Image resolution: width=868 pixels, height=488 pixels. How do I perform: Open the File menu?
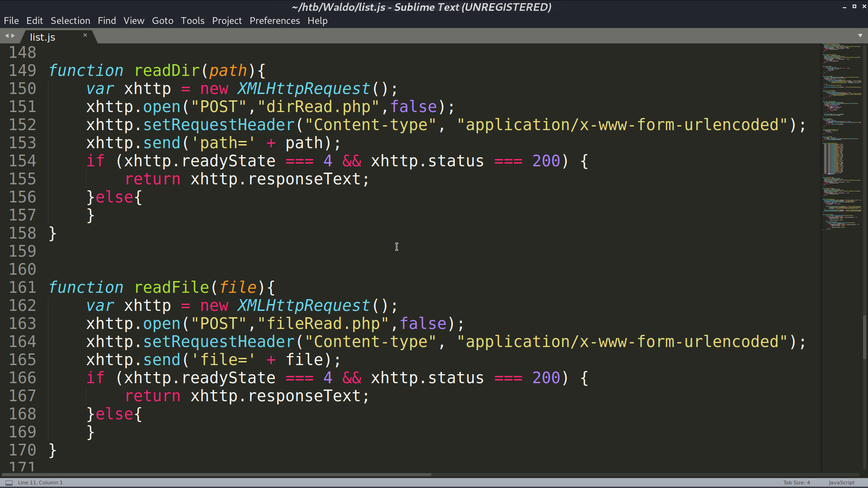tap(11, 21)
